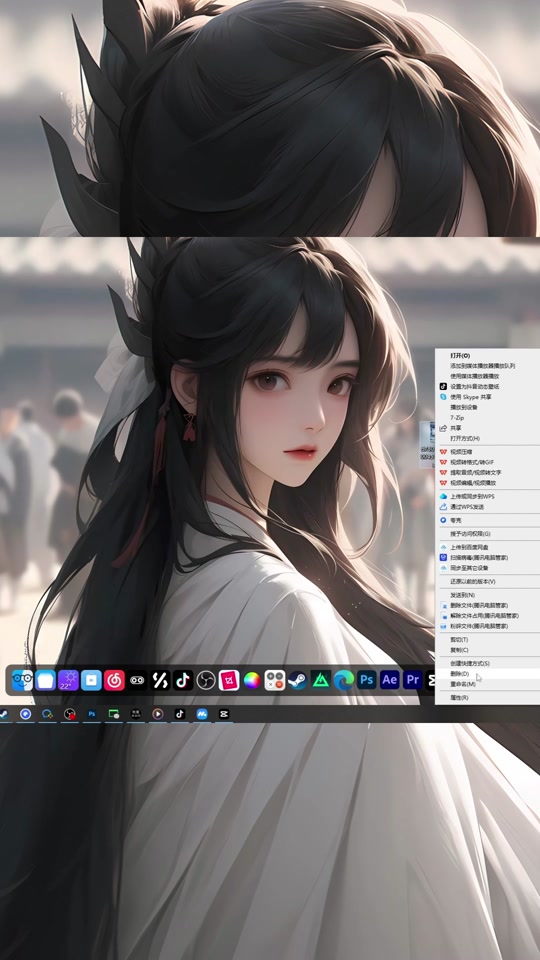This screenshot has height=960, width=540.
Task: Select the 夸克 menu entry
Action: [487, 520]
